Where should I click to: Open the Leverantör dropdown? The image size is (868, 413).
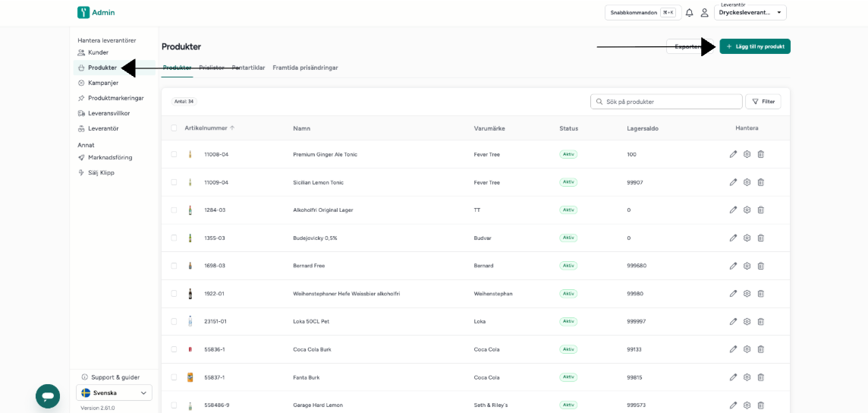(750, 12)
